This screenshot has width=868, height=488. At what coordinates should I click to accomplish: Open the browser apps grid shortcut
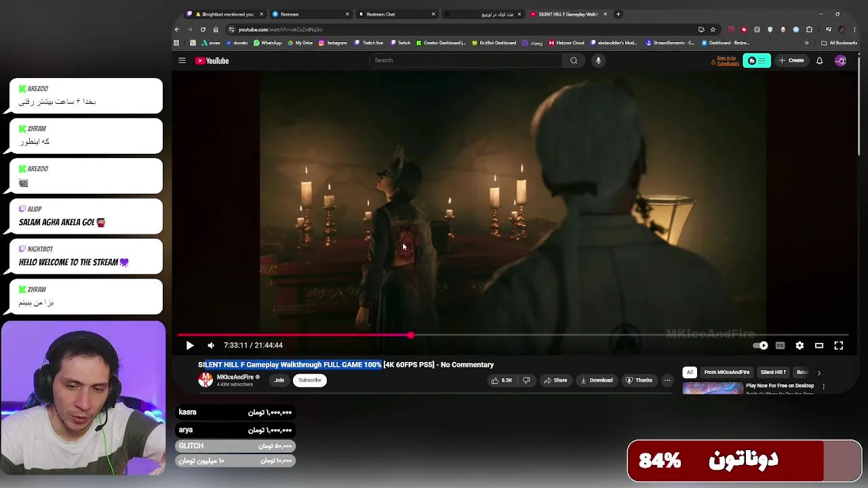click(176, 43)
